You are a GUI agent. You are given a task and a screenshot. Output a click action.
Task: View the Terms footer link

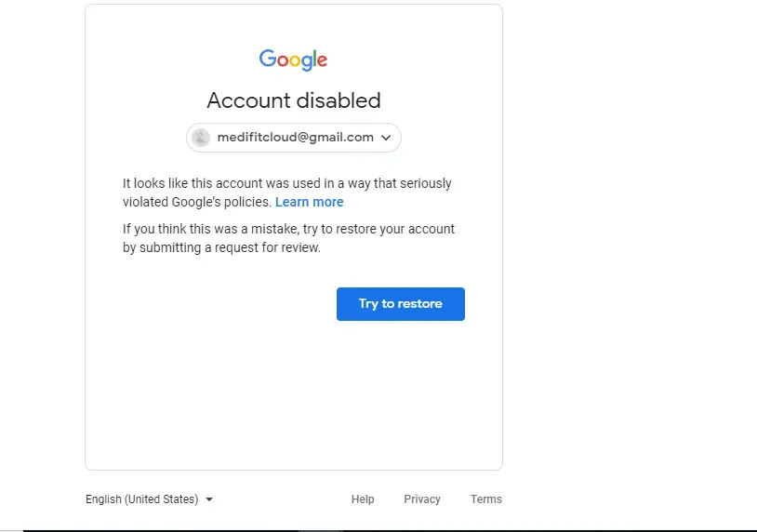[x=486, y=499]
